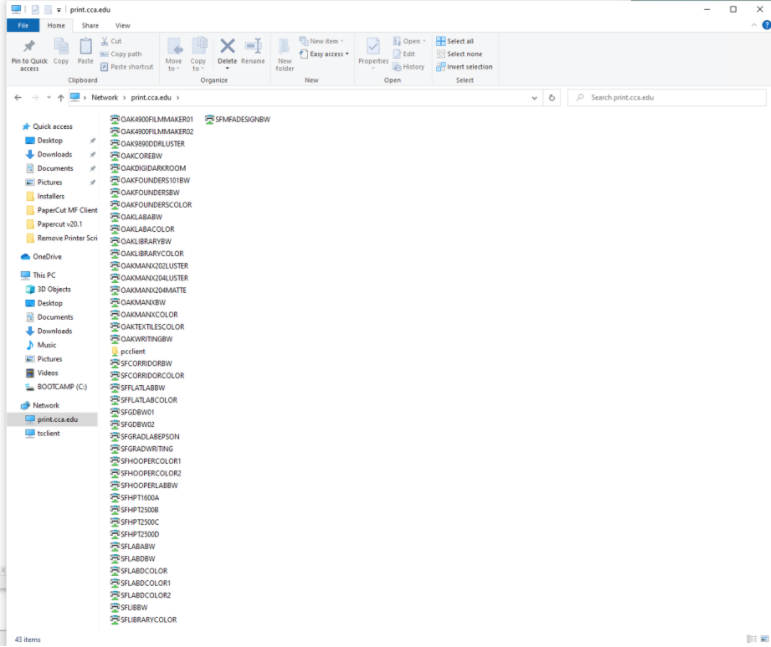Screen dimensions: 771x647
Task: Click the Copy ribbon icon
Action: [61, 46]
